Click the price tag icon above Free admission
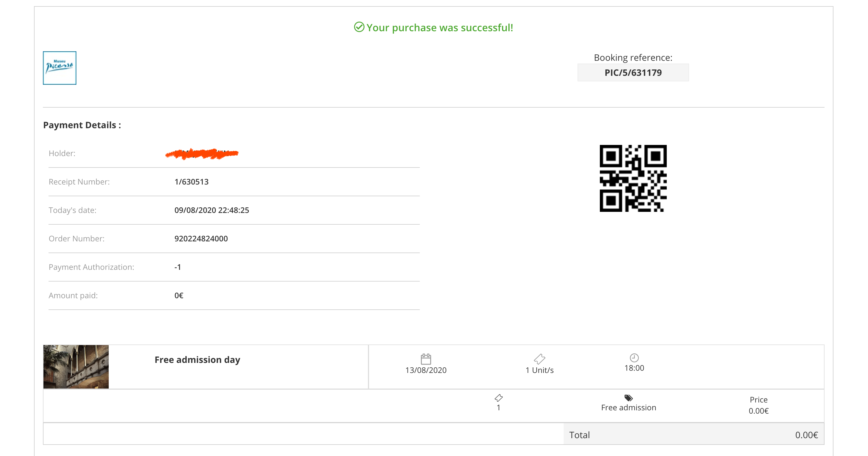 tap(629, 398)
